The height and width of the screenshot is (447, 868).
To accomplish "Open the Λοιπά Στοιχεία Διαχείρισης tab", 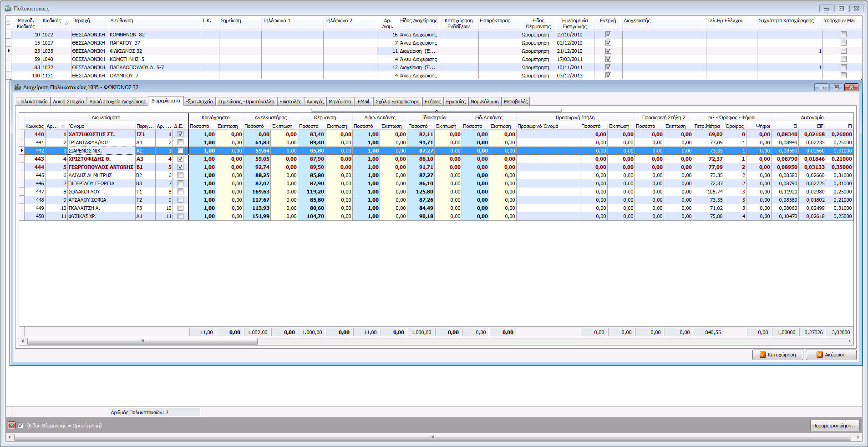I will [117, 102].
